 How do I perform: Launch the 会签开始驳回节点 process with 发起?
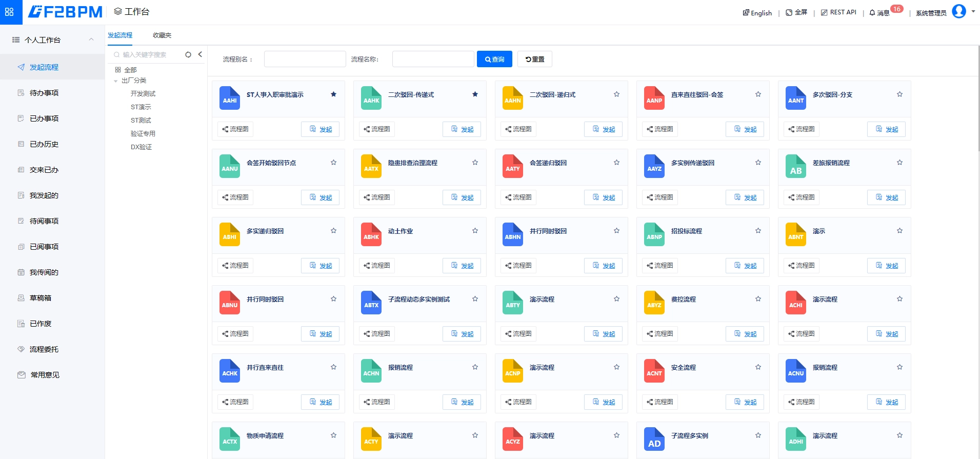tap(321, 197)
